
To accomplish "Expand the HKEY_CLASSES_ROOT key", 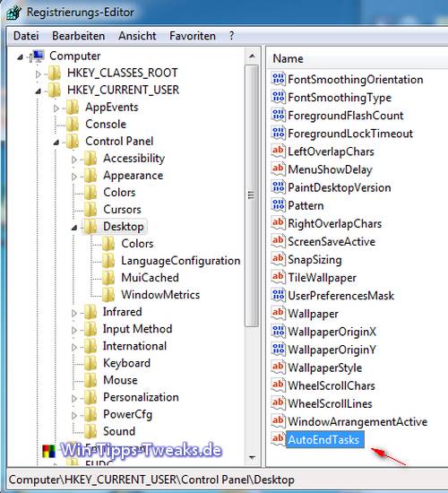I will coord(39,74).
